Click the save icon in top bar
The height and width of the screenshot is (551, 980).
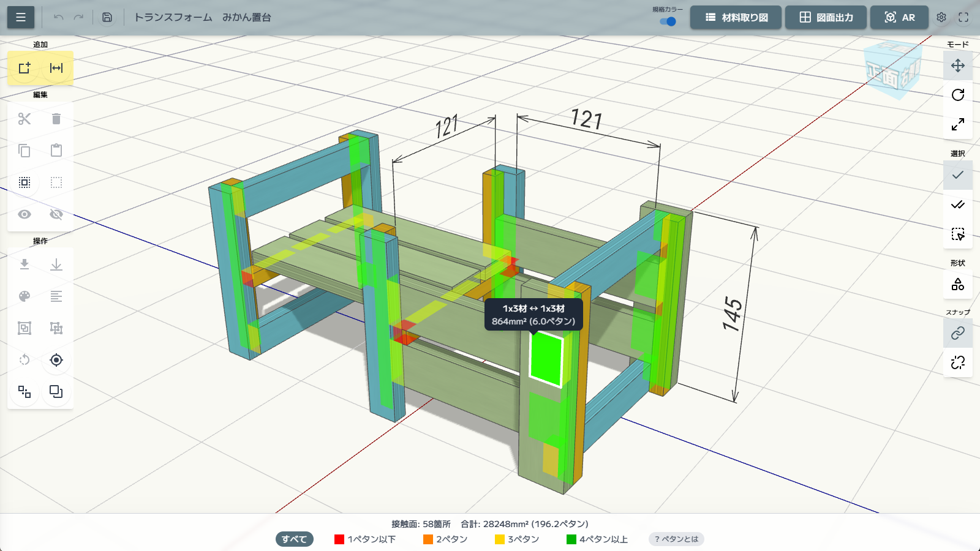click(x=107, y=17)
